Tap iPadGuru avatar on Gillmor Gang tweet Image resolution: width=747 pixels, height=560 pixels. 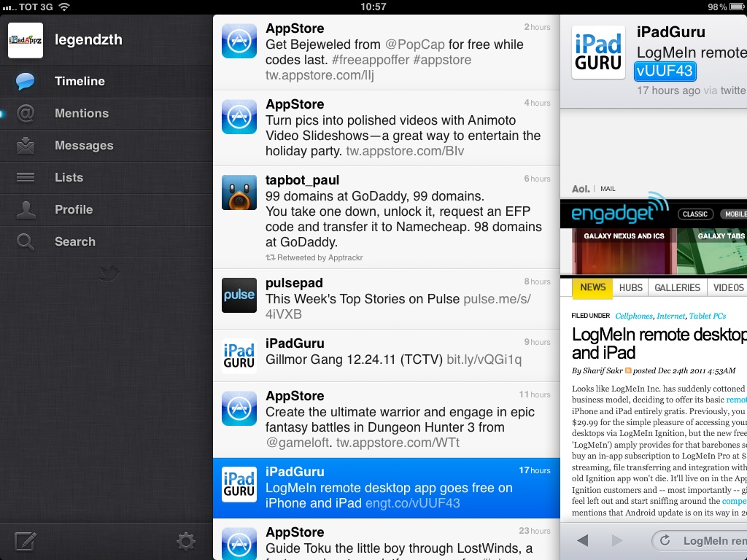coord(239,356)
